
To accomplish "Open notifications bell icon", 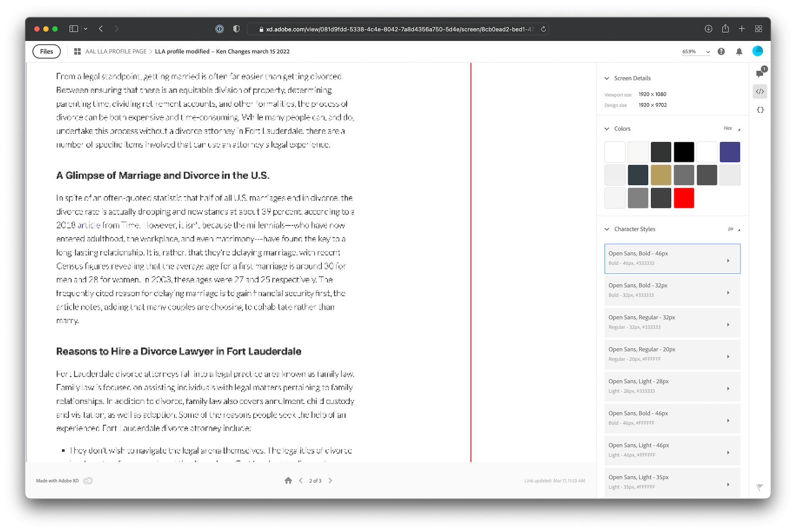I will click(x=739, y=51).
